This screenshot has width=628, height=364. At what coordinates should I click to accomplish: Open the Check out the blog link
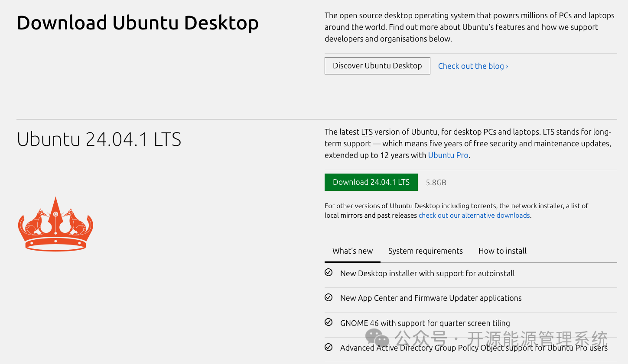[473, 66]
